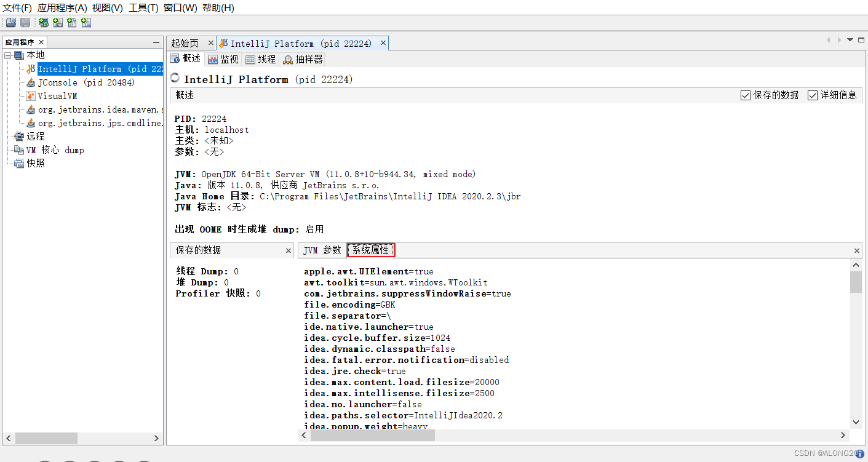Click the idea.max.content.load.filesize=20000 line
Screen dimensions: 868x462
[x=402, y=382]
